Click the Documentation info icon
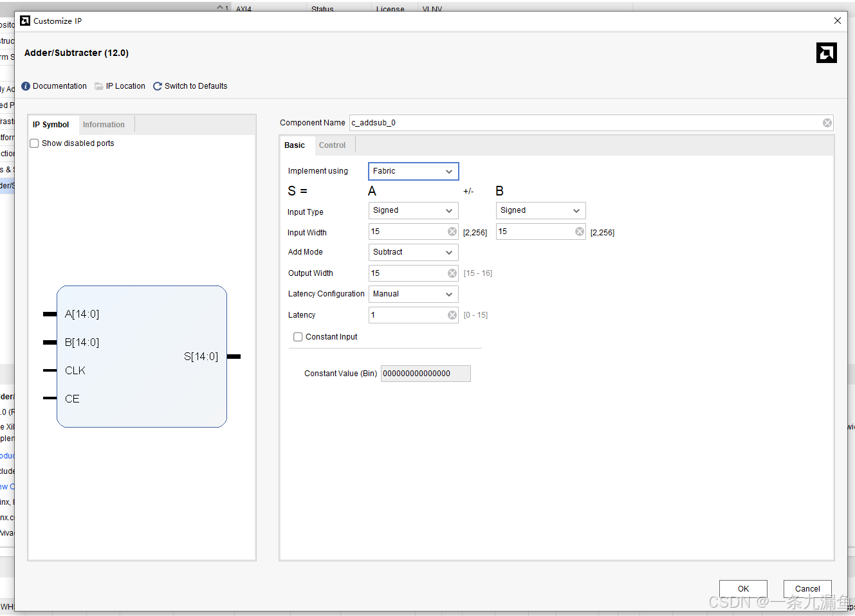The image size is (855, 616). coord(26,86)
